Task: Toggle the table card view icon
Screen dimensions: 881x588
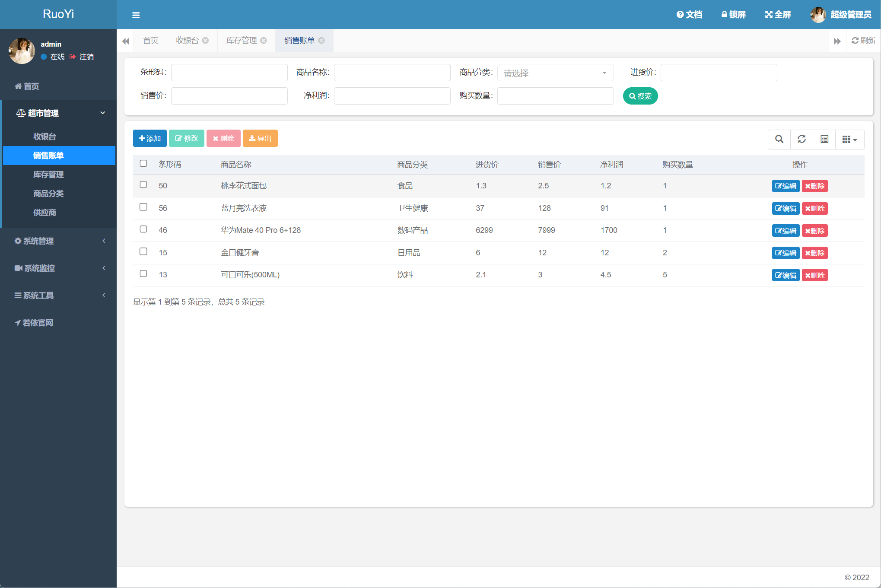Action: pyautogui.click(x=824, y=139)
